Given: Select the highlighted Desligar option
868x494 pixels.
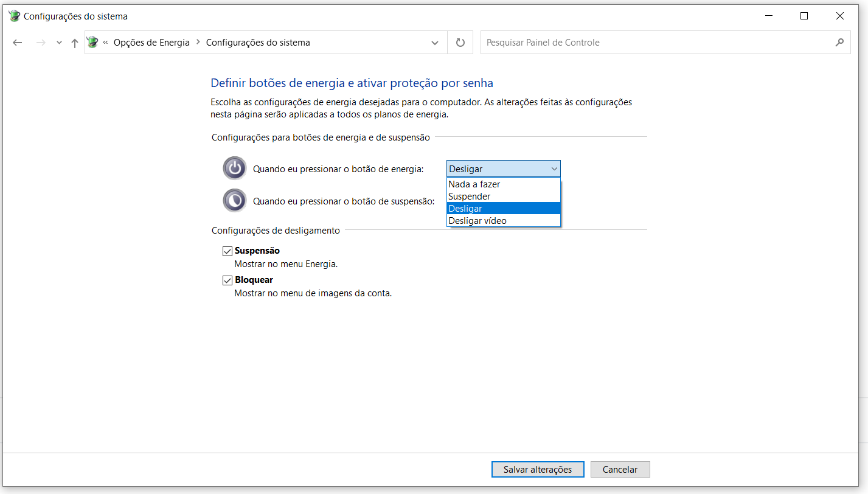Looking at the screenshot, I should click(504, 208).
